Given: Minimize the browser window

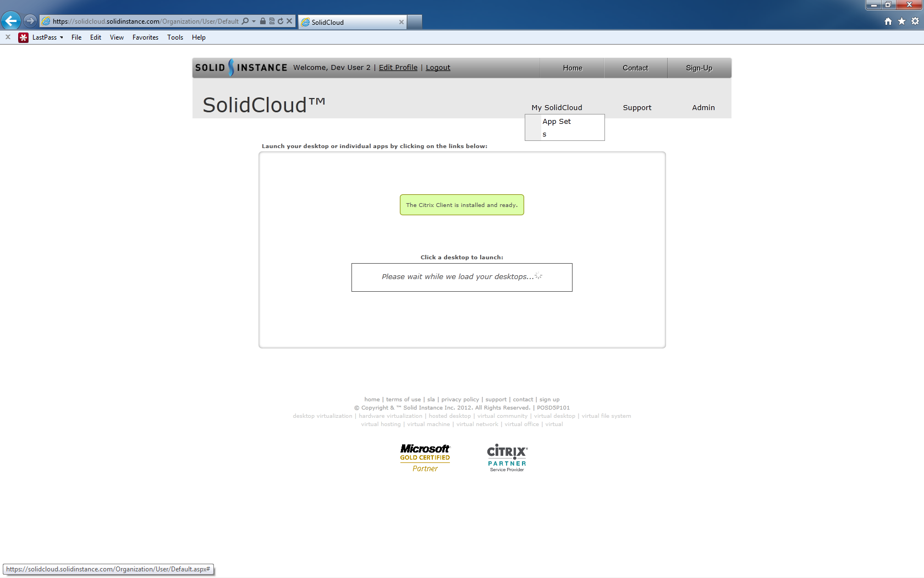Looking at the screenshot, I should tap(874, 5).
